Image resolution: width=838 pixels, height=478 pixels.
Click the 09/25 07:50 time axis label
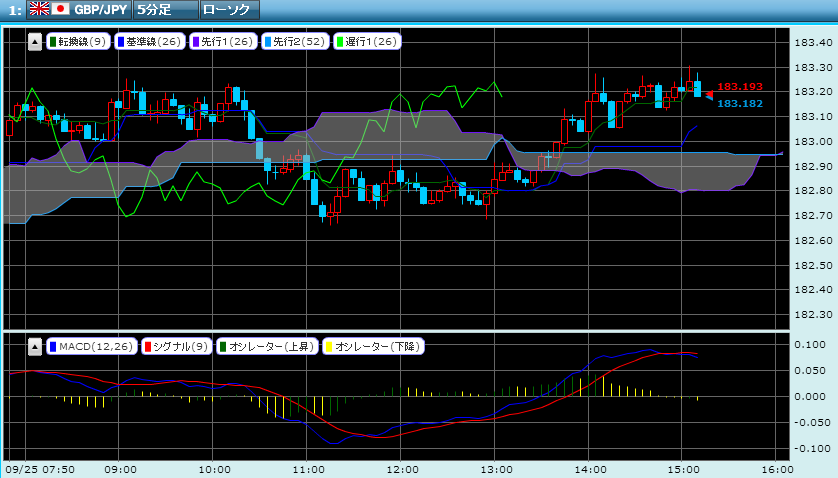[40, 469]
